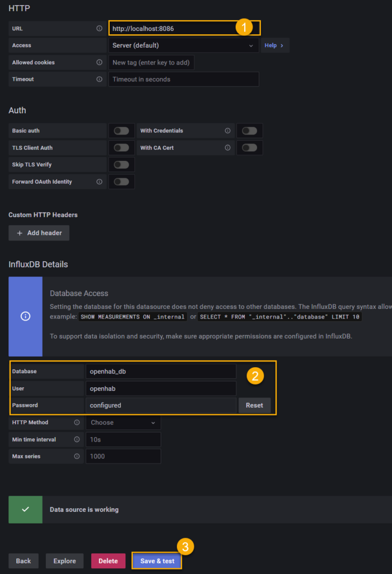
Task: Click the 'Custom HTTP Headers' heading
Action: [x=43, y=215]
